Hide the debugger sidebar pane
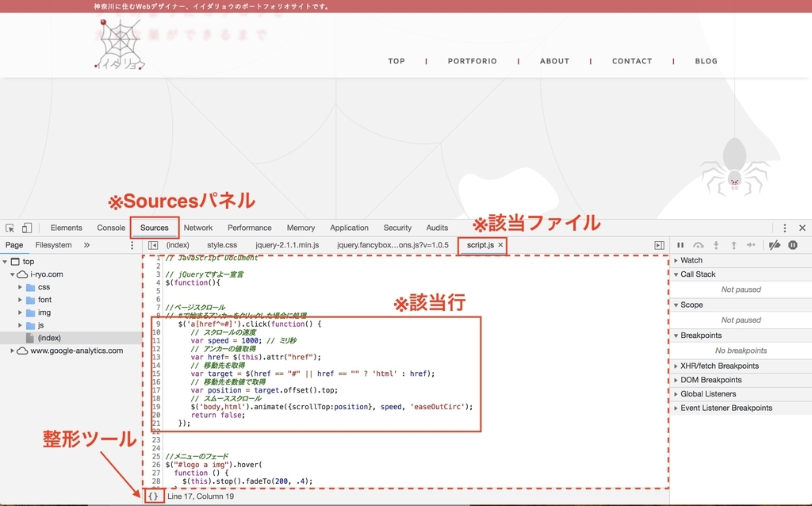The image size is (812, 506). pos(659,245)
